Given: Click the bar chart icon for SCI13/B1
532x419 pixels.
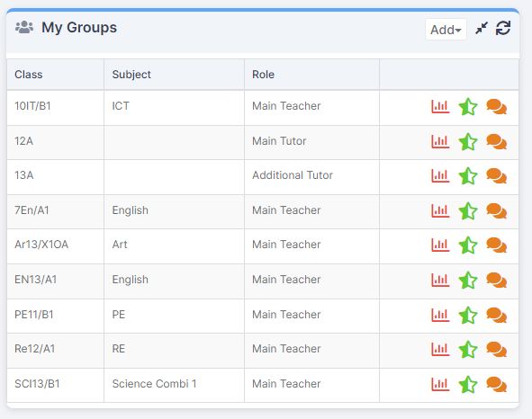Looking at the screenshot, I should coord(440,385).
